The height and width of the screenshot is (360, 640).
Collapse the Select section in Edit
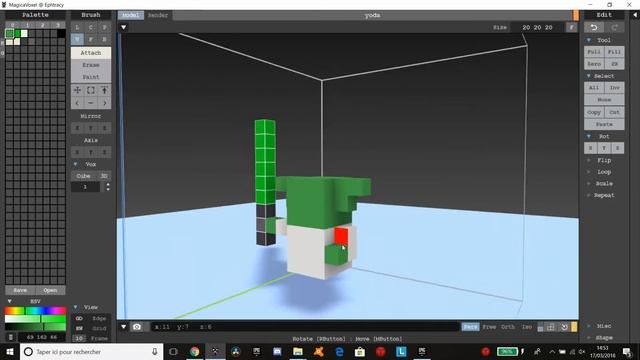pos(589,76)
